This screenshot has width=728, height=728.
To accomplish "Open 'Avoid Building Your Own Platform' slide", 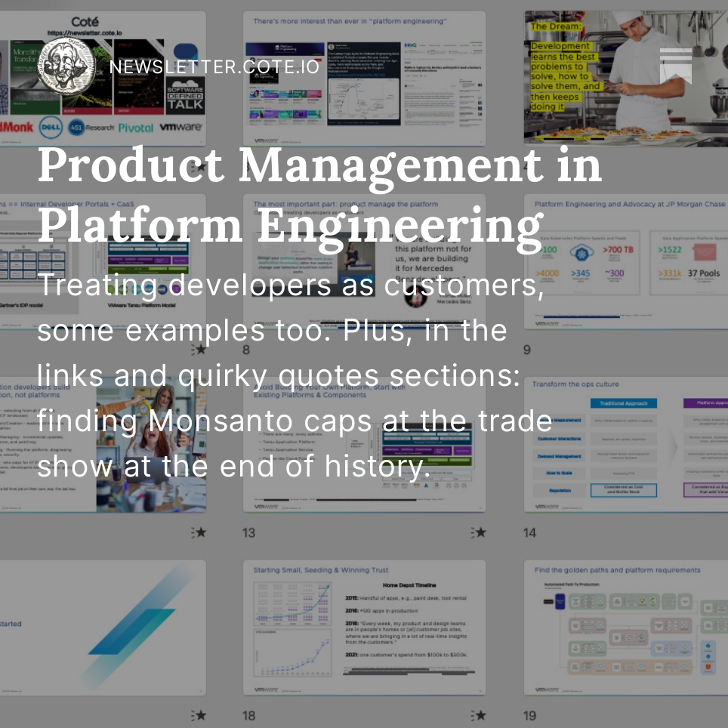I will point(365,444).
